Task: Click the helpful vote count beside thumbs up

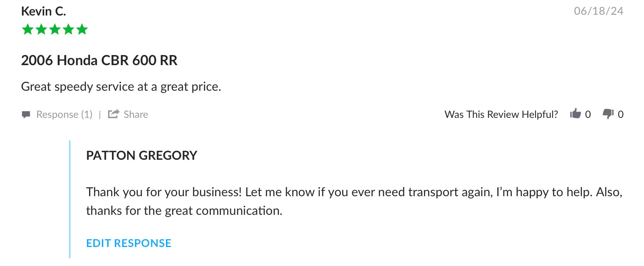Action: pos(588,114)
